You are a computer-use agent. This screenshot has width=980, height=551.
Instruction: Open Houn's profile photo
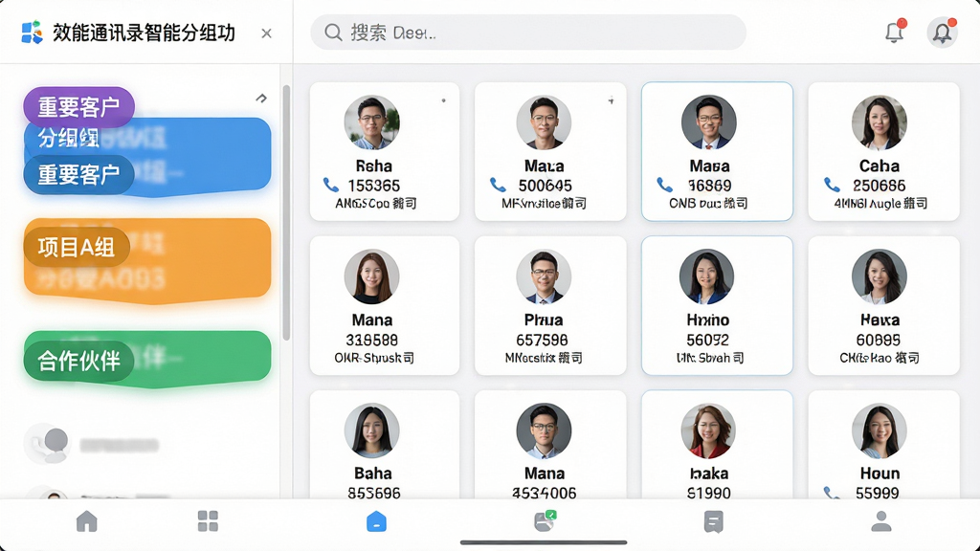pos(879,430)
